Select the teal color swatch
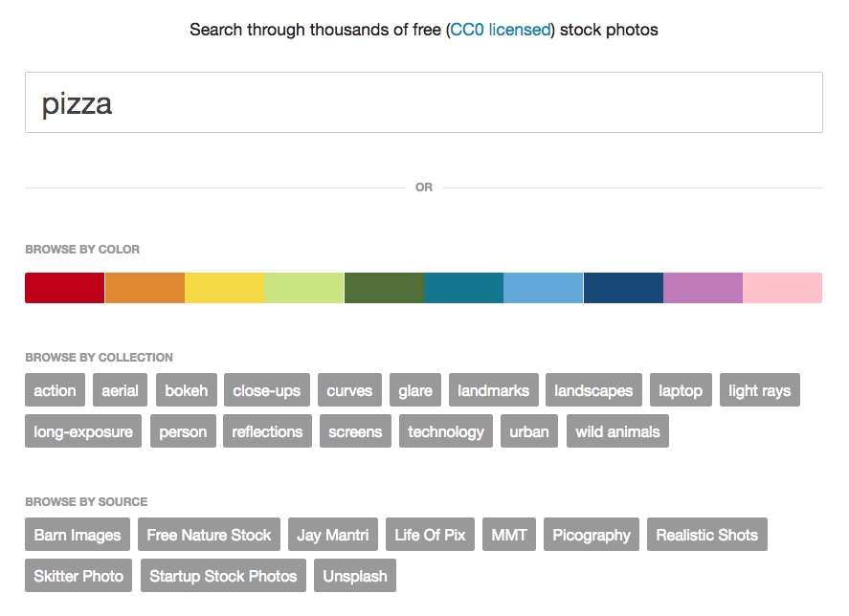849x616 pixels. (463, 288)
